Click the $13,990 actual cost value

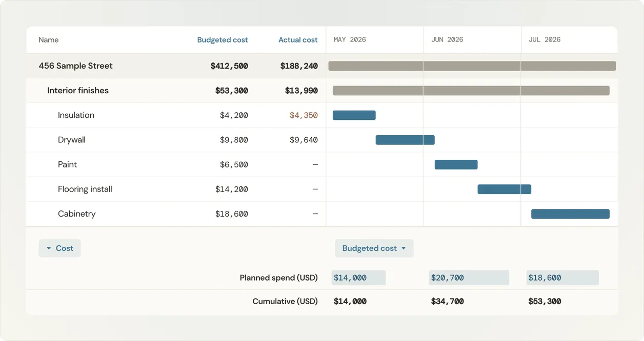301,91
